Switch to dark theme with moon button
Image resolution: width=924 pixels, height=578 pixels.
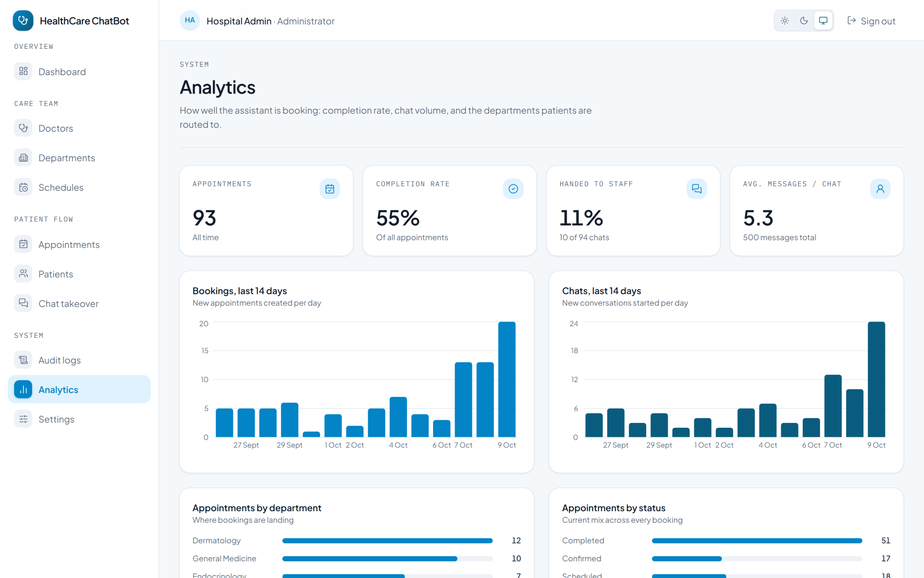(804, 21)
